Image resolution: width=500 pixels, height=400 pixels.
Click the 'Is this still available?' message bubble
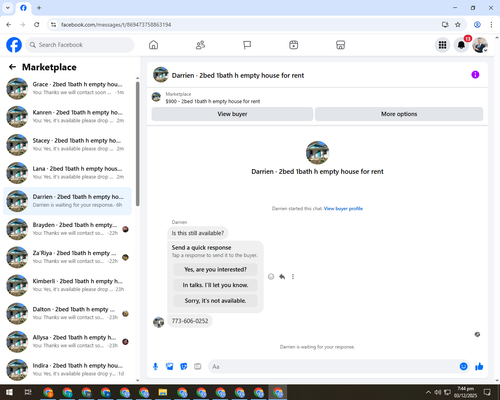[198, 233]
